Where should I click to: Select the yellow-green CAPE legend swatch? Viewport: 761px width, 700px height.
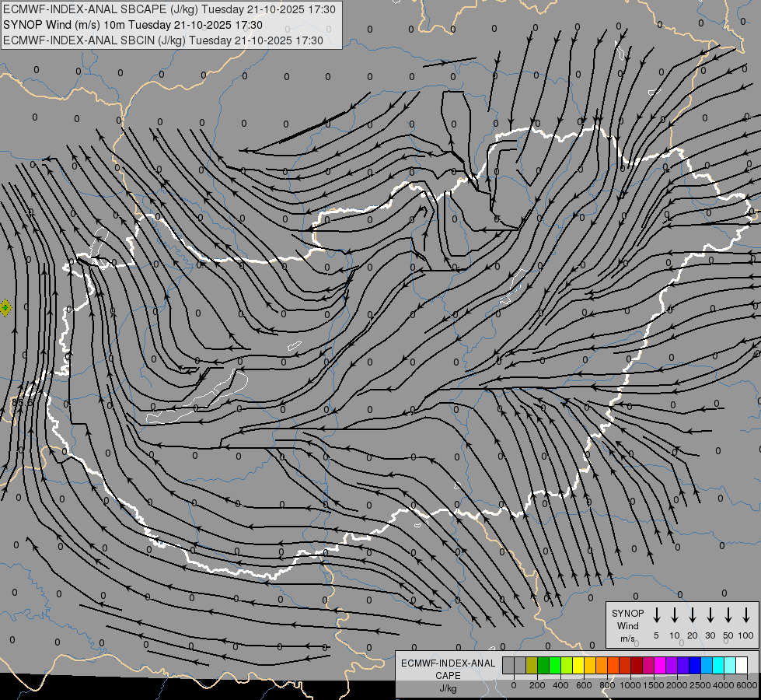567,665
